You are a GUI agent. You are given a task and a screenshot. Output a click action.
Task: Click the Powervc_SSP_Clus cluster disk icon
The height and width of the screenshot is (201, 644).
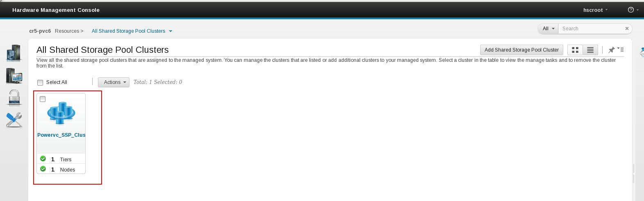click(61, 113)
